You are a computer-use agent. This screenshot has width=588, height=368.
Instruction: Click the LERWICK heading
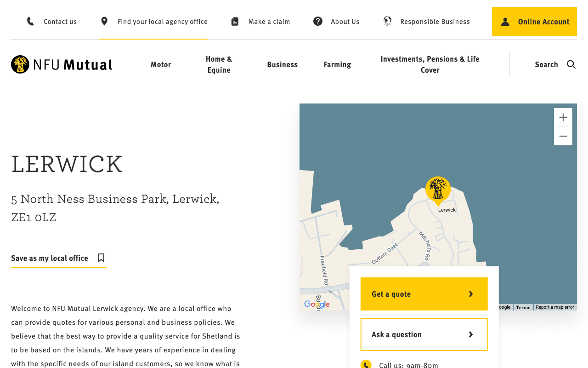(67, 164)
